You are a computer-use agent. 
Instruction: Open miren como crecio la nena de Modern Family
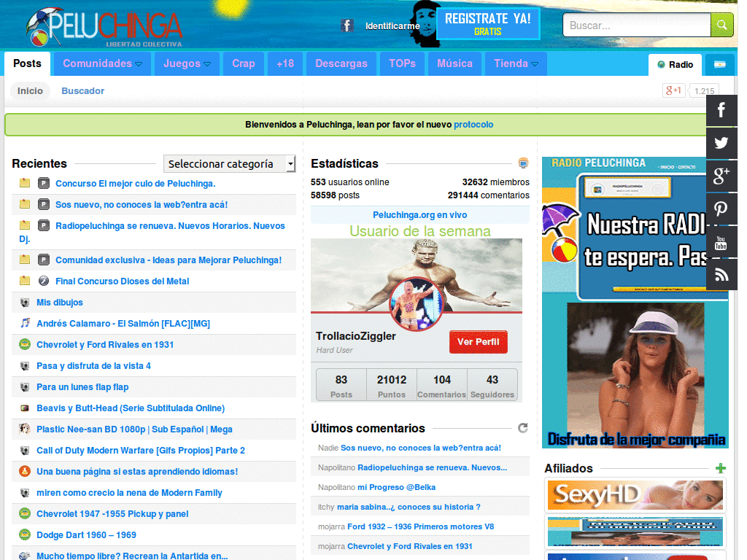pyautogui.click(x=129, y=492)
